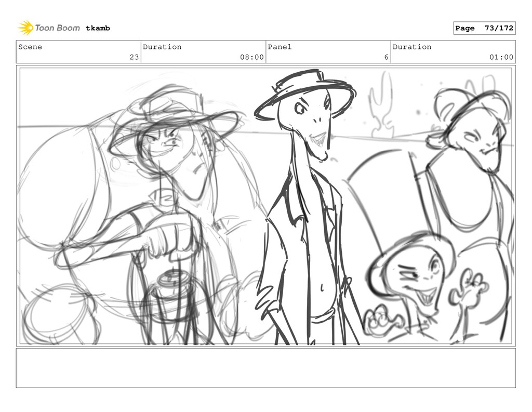Select scene duration value '08:00'
The height and width of the screenshot is (412, 532).
tap(252, 57)
